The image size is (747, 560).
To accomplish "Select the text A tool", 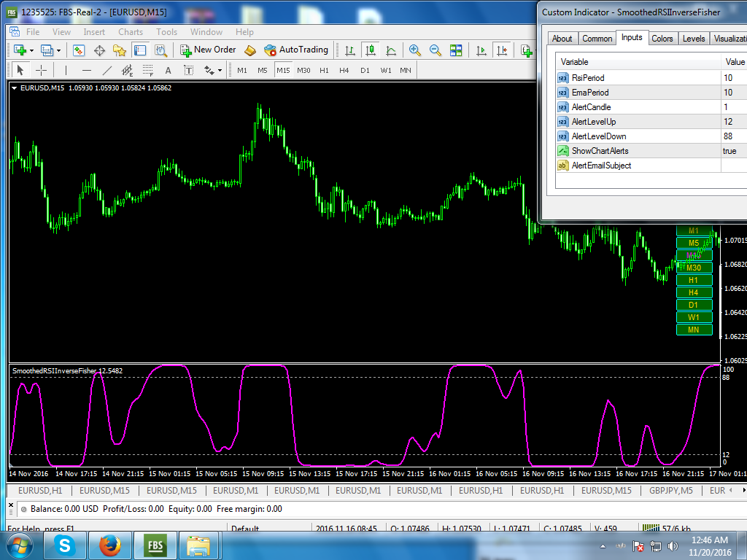I will coord(169,71).
